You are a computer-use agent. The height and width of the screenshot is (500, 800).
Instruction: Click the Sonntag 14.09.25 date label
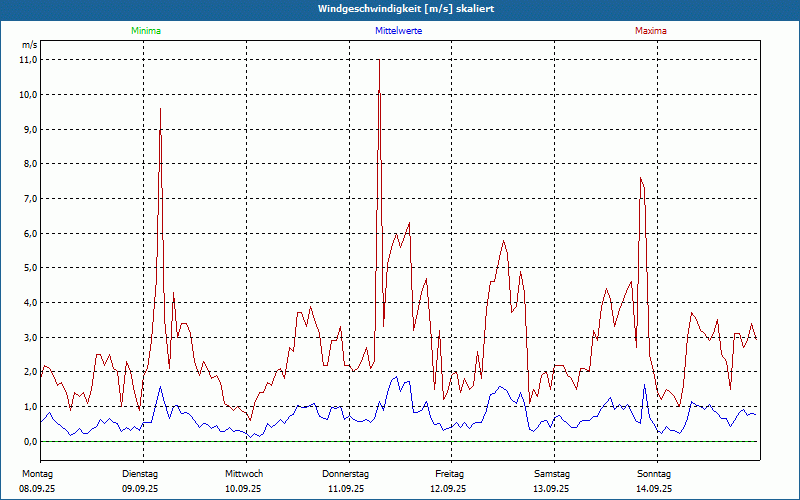point(654,480)
